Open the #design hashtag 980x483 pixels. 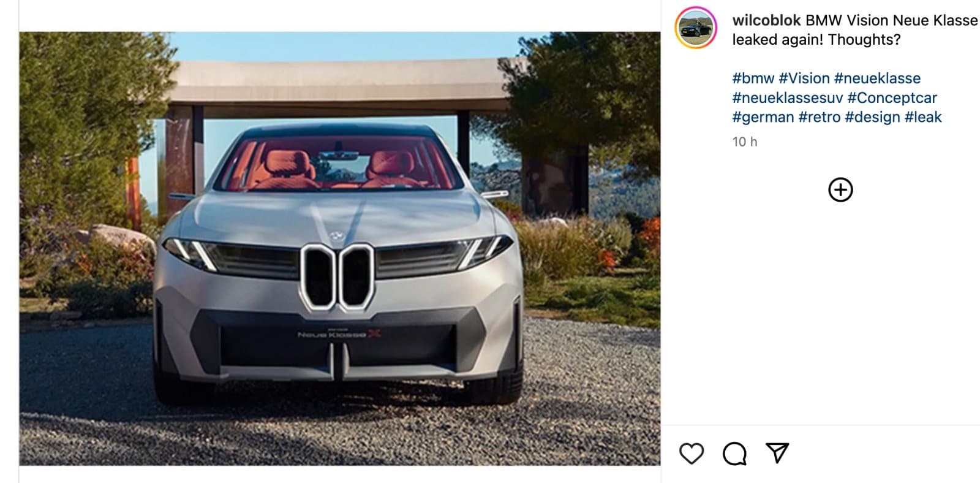872,117
